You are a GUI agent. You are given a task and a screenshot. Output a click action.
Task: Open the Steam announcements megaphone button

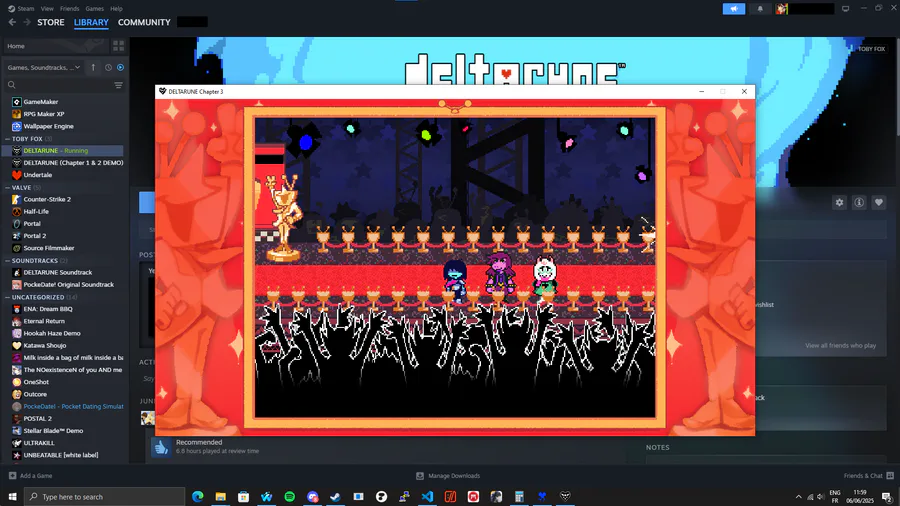point(734,9)
